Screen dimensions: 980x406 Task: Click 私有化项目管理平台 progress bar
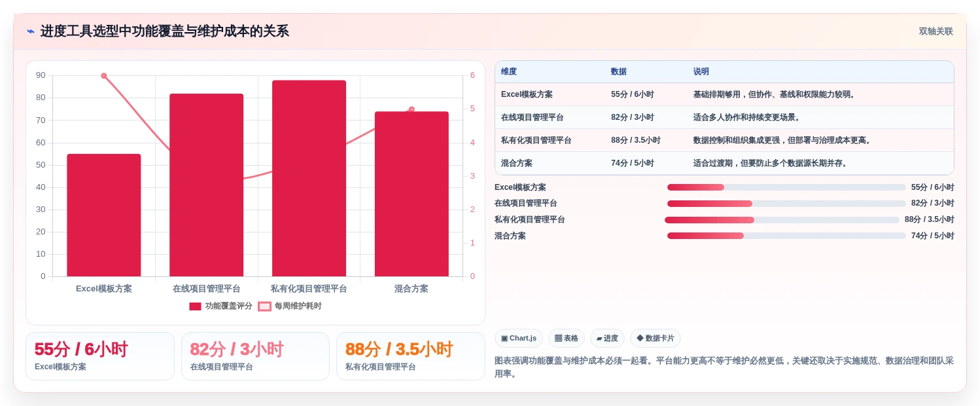(x=782, y=220)
